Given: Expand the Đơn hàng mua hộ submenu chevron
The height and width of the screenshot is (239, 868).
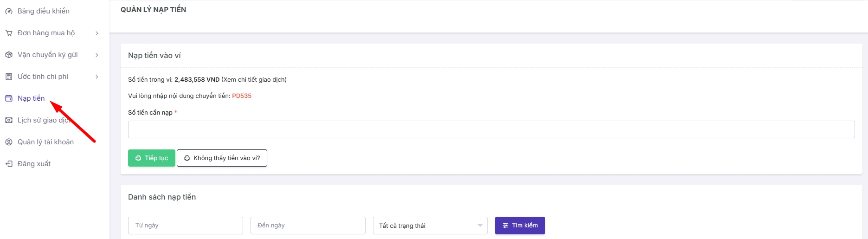Looking at the screenshot, I should point(97,33).
